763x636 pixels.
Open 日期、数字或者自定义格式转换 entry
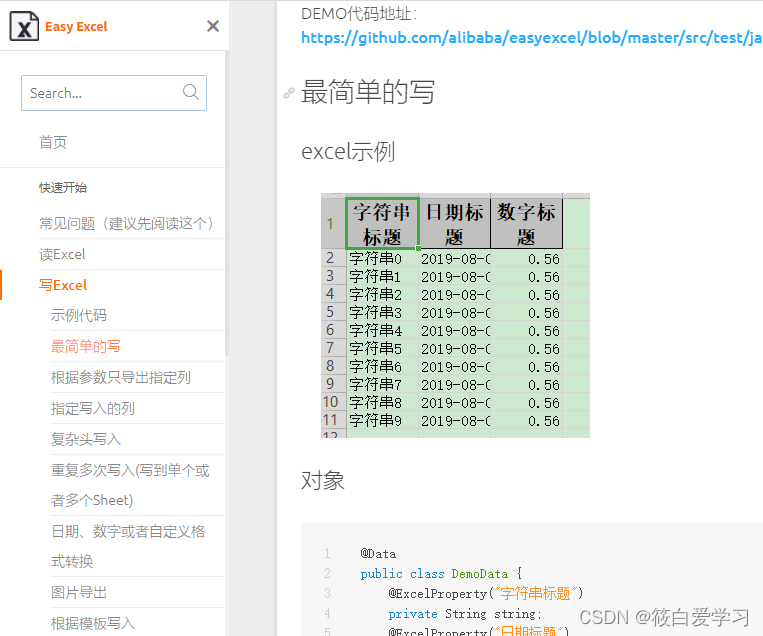(x=128, y=546)
